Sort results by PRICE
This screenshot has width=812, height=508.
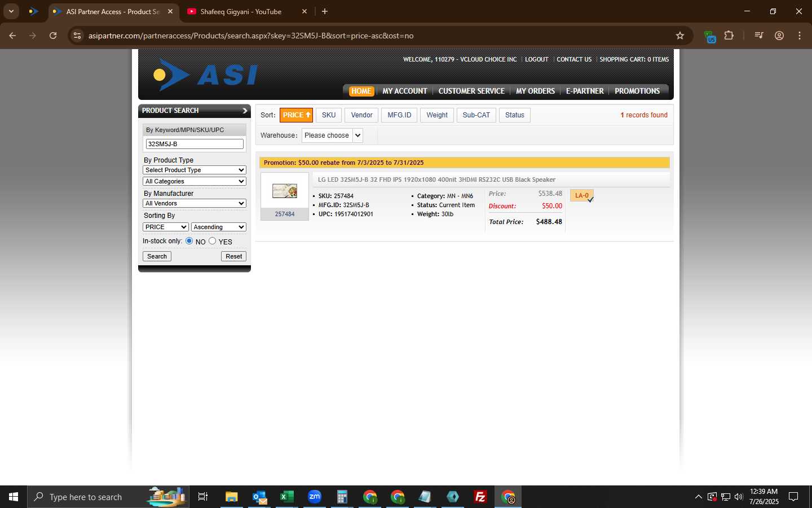click(x=296, y=115)
